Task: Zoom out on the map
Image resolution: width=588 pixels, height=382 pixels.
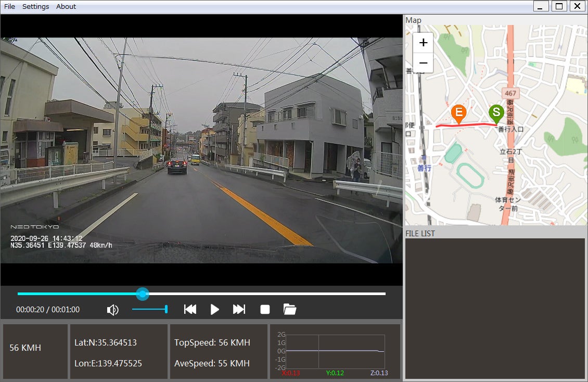Action: click(x=423, y=63)
